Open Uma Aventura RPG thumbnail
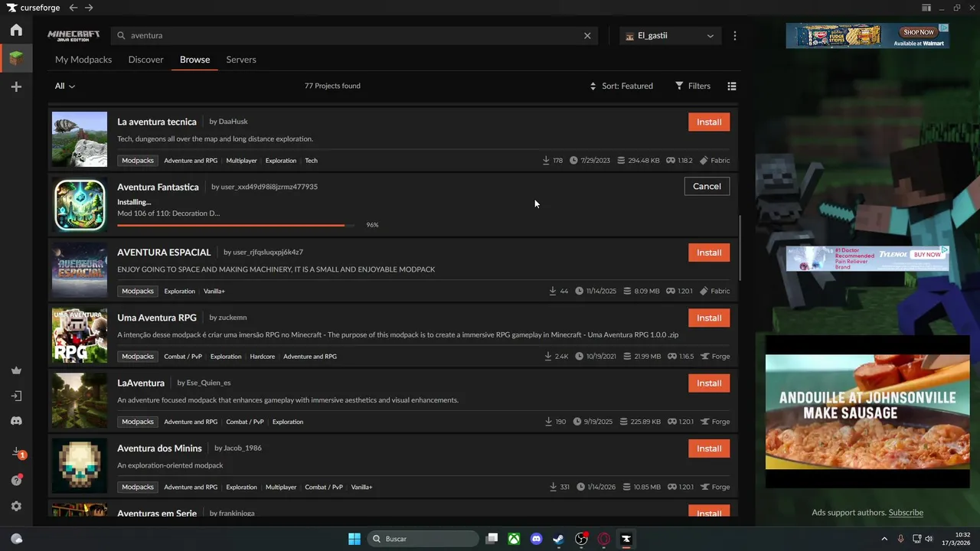The height and width of the screenshot is (551, 980). click(80, 335)
